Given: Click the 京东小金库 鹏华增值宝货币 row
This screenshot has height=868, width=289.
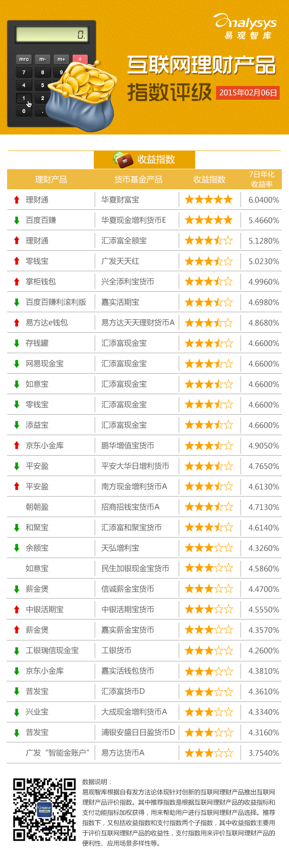Looking at the screenshot, I should tap(144, 446).
